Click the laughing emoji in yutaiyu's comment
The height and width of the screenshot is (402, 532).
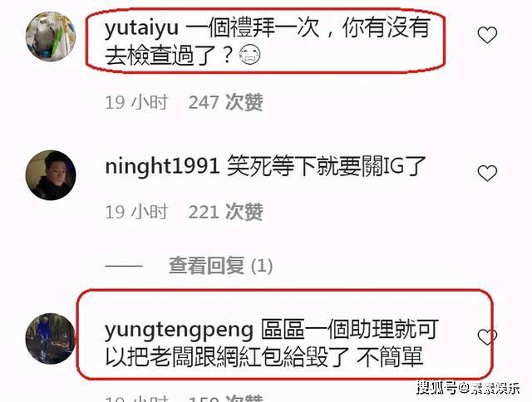pos(249,55)
